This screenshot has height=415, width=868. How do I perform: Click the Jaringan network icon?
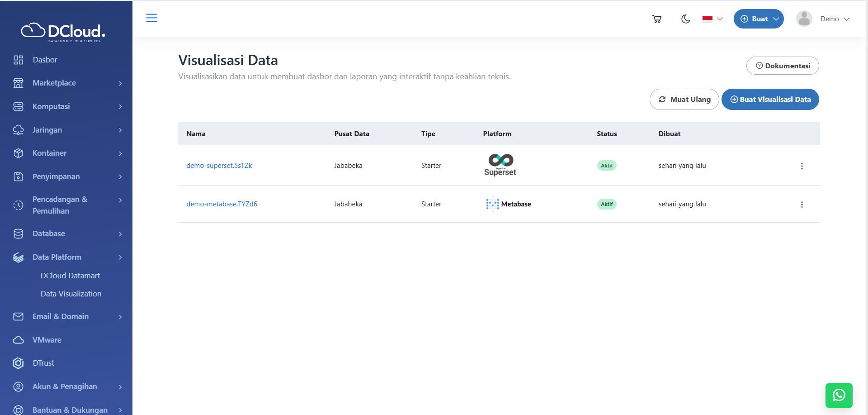(18, 130)
